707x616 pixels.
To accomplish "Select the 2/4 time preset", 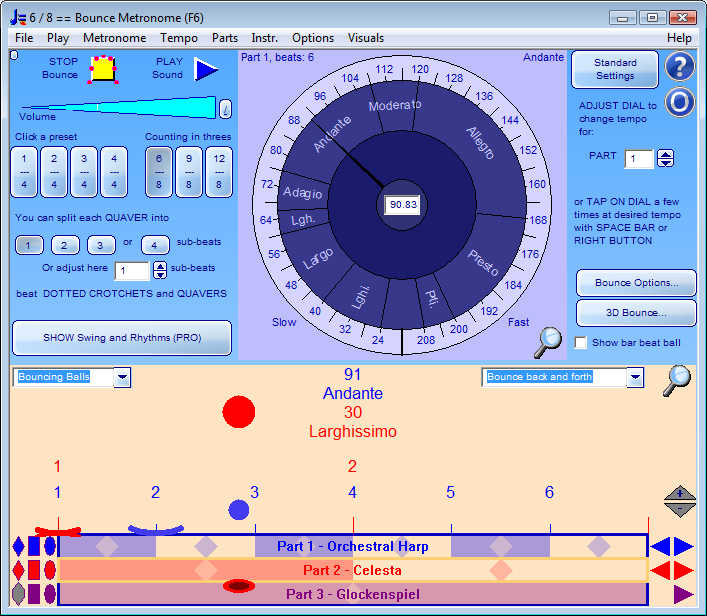I will [x=54, y=172].
